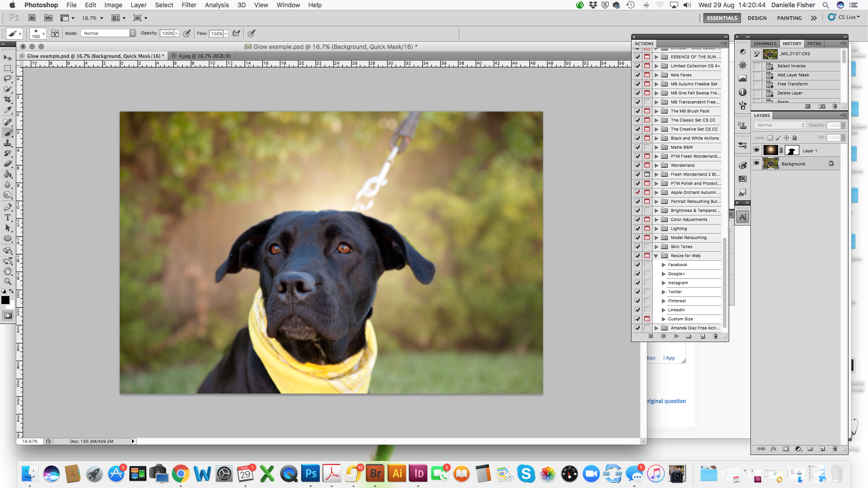Switch to the Channels tab
Image resolution: width=868 pixels, height=488 pixels.
[765, 43]
